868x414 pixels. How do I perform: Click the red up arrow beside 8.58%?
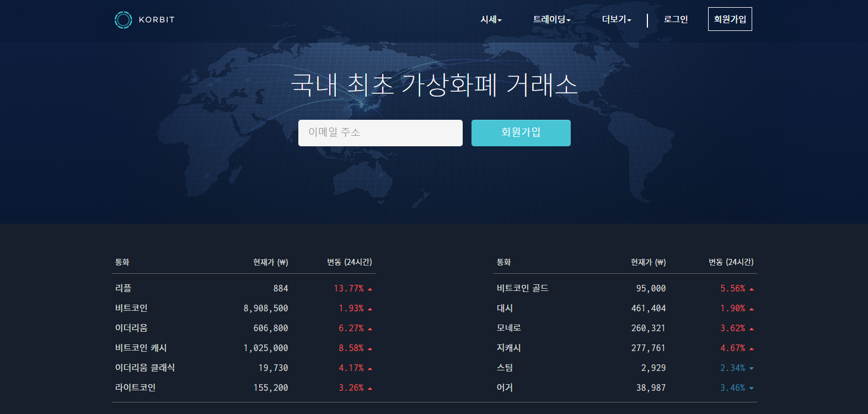(x=370, y=349)
